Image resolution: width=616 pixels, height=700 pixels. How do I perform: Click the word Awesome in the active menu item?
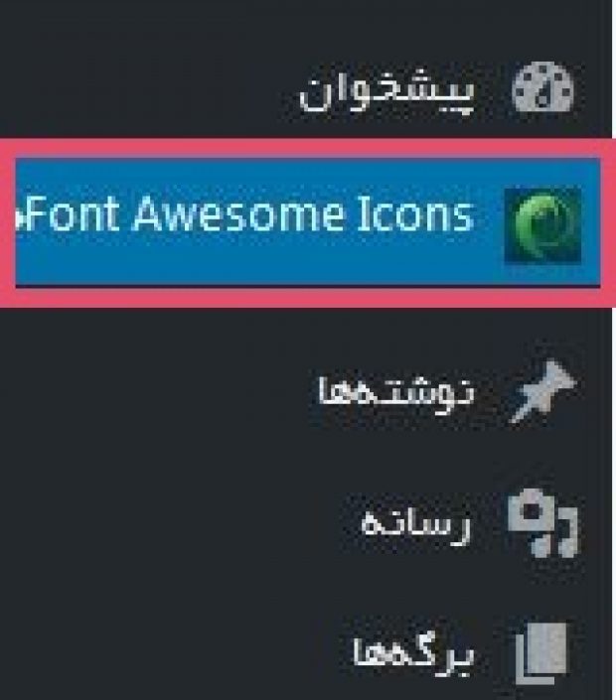pos(238,214)
